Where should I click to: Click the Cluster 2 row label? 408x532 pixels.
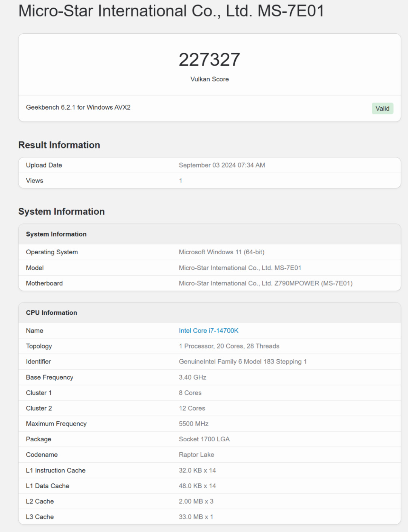pos(39,408)
